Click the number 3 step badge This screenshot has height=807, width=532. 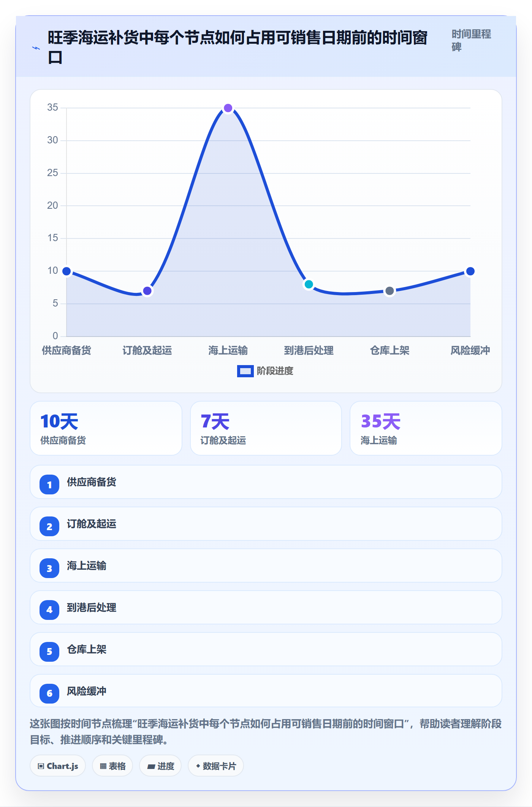49,568
